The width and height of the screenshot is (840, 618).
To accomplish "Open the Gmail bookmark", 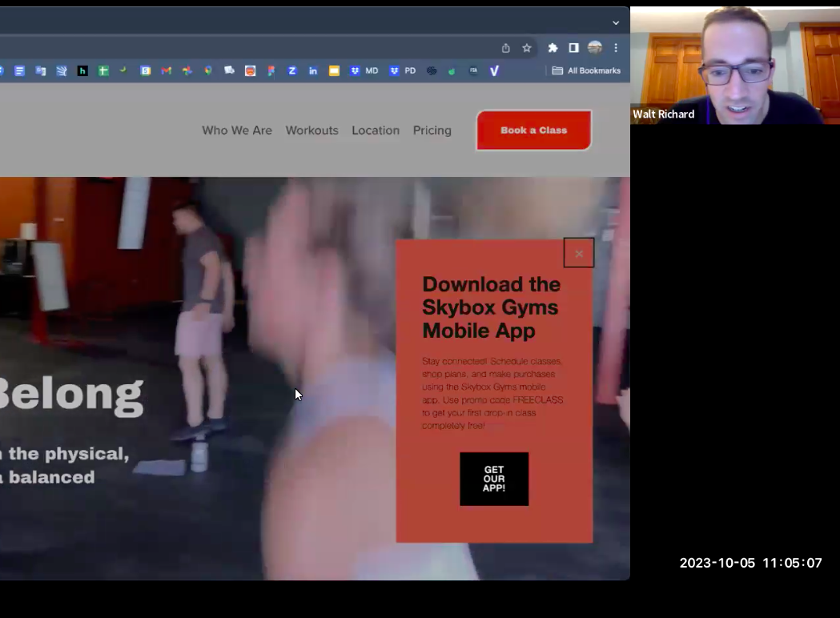I will click(x=166, y=70).
